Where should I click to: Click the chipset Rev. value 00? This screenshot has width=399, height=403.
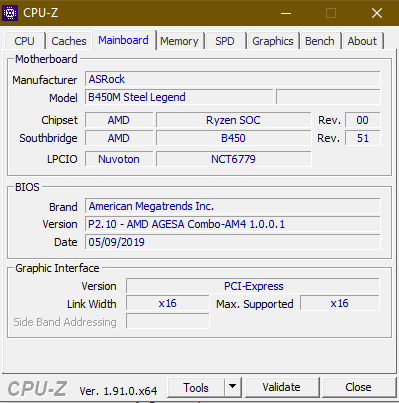pos(362,120)
